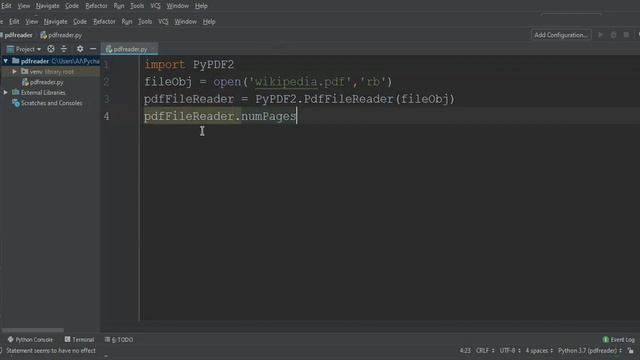The image size is (640, 360).
Task: Open Project panel settings via gear icon
Action: 80,49
